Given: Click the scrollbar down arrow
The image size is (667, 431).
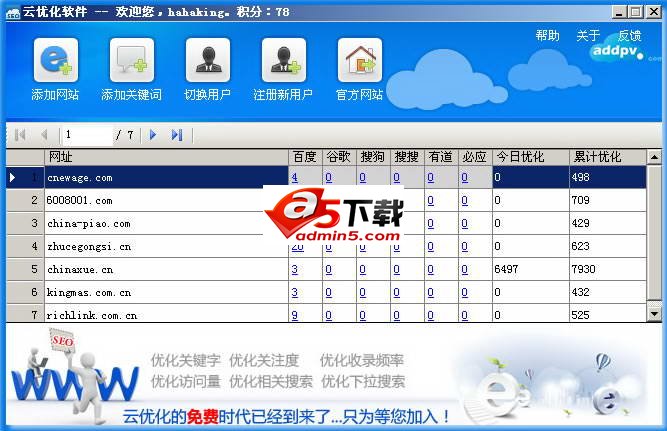Looking at the screenshot, I should point(654,314).
